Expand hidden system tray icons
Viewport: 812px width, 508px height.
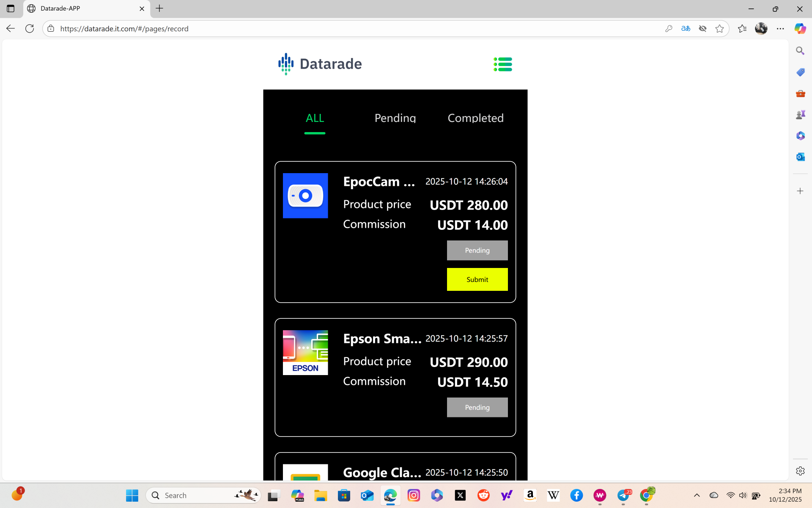pos(697,495)
